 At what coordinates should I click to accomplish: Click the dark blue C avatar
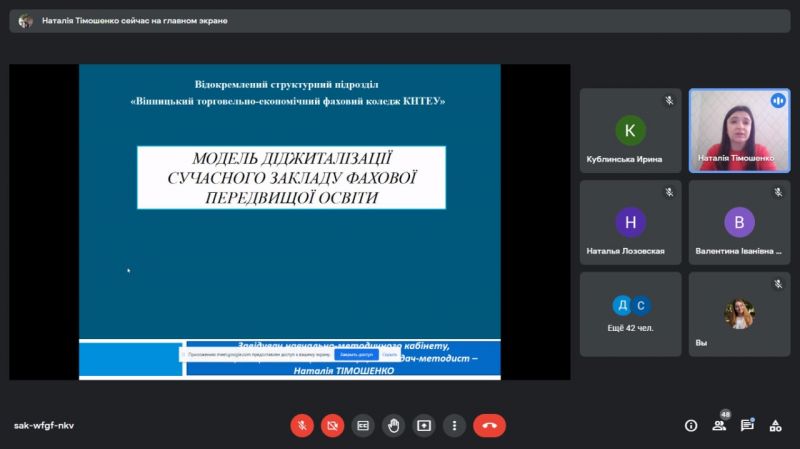[x=640, y=306]
